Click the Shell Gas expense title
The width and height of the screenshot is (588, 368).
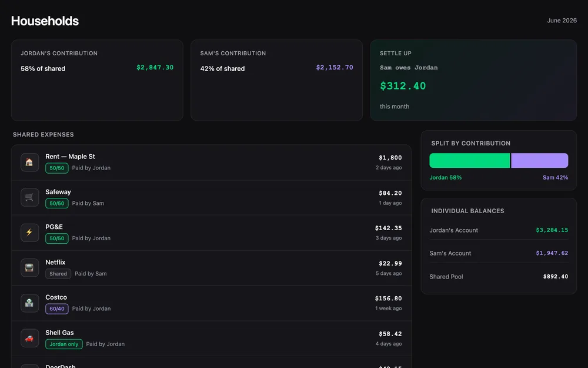(x=59, y=333)
